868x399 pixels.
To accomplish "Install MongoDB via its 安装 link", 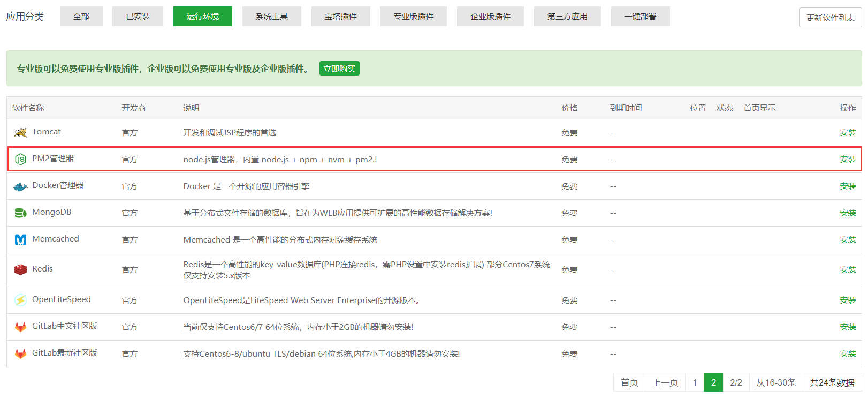I will pos(848,213).
